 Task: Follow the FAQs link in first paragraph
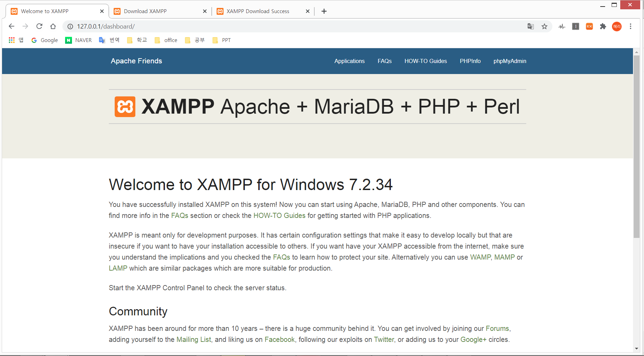[x=180, y=216]
